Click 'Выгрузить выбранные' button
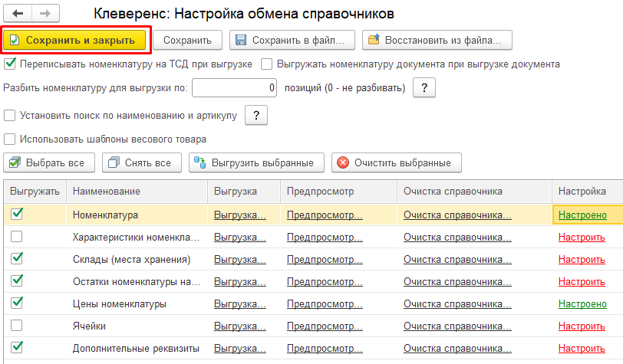The width and height of the screenshot is (623, 364). [x=257, y=162]
